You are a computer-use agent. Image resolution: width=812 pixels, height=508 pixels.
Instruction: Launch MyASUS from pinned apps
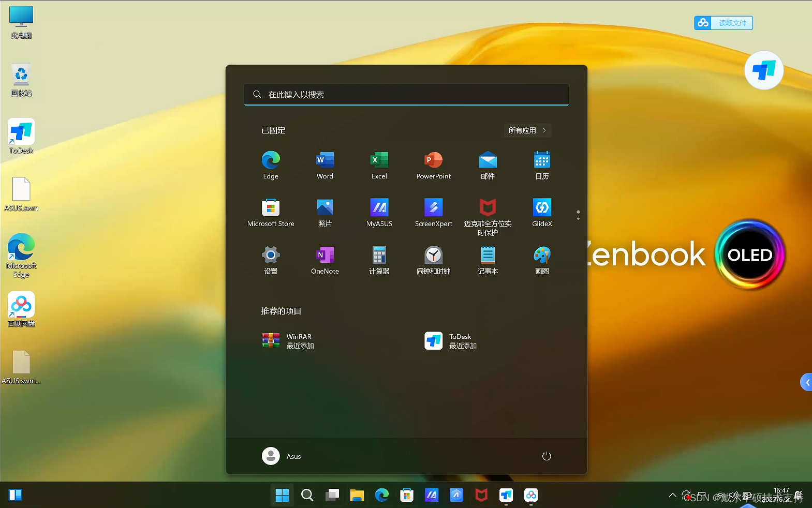coord(379,213)
